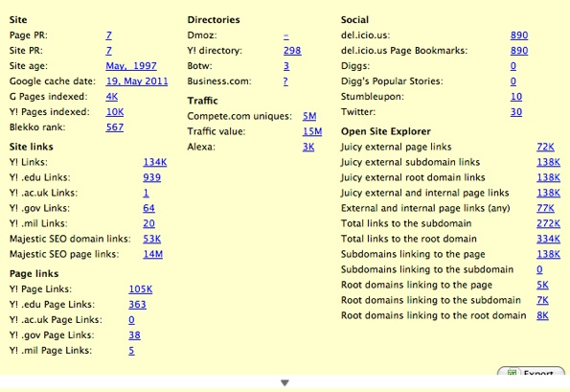The image size is (570, 392).
Task: Click the Dmoz dash value
Action: tap(286, 35)
